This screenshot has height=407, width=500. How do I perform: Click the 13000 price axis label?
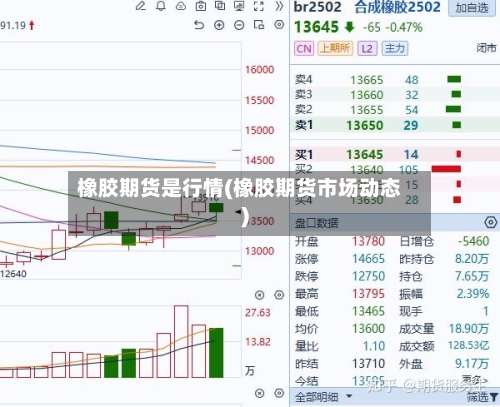(x=260, y=251)
